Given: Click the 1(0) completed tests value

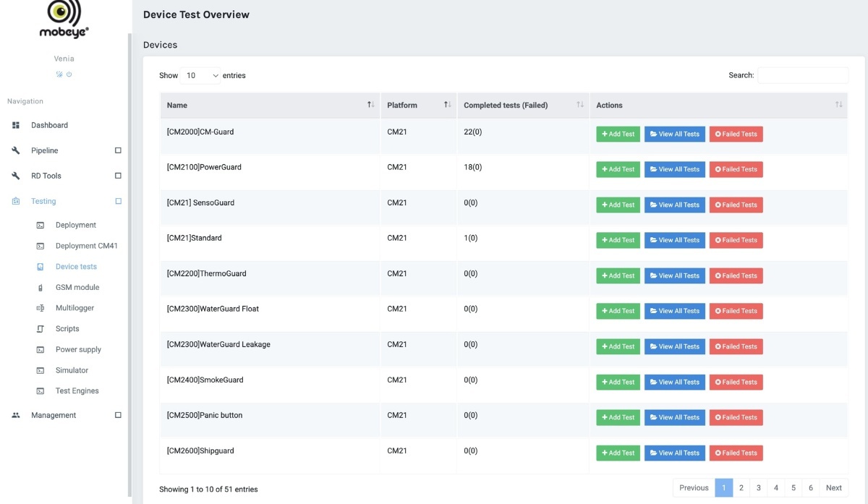Looking at the screenshot, I should coord(471,238).
